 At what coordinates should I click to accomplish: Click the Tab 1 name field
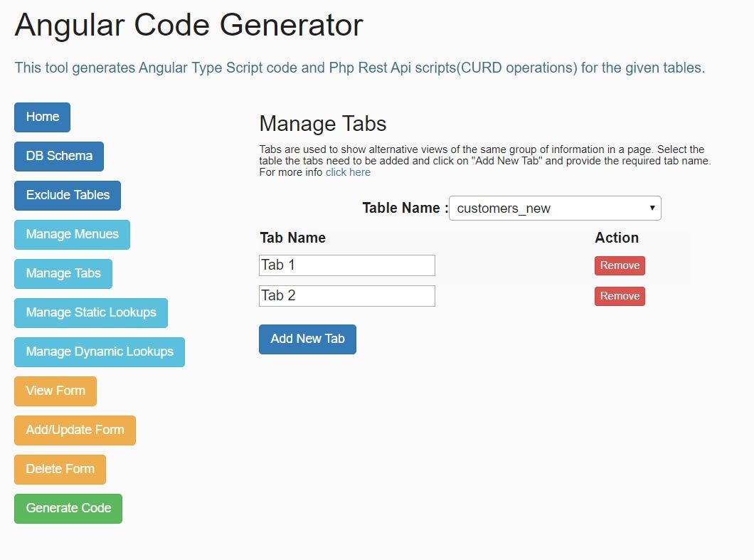coord(346,265)
